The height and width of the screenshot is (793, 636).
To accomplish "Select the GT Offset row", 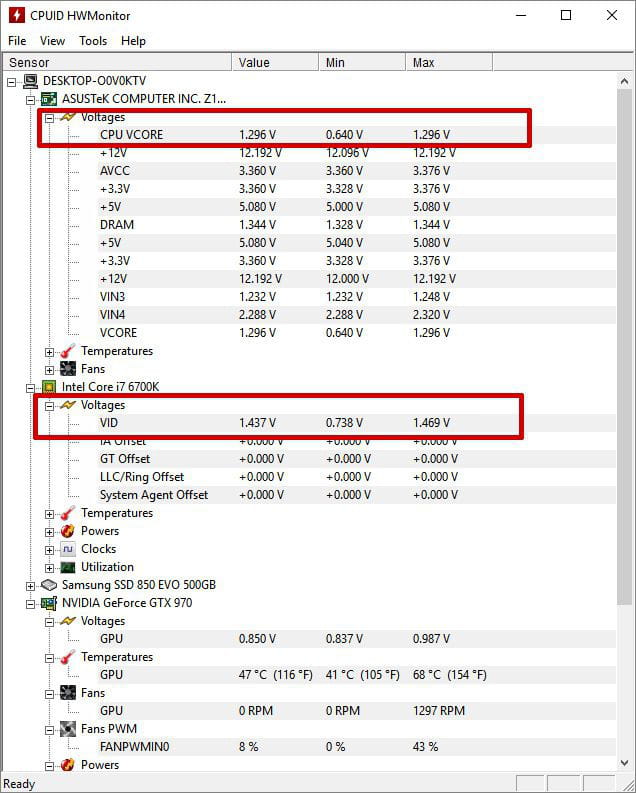I will 357,459.
